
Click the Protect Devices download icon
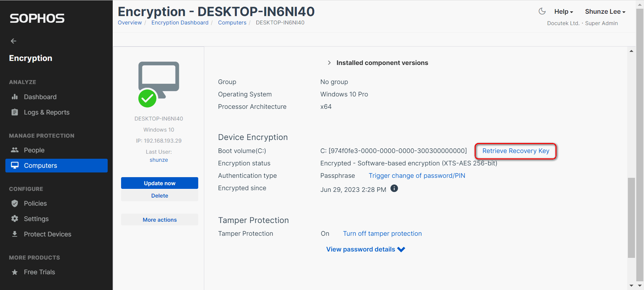click(x=15, y=234)
